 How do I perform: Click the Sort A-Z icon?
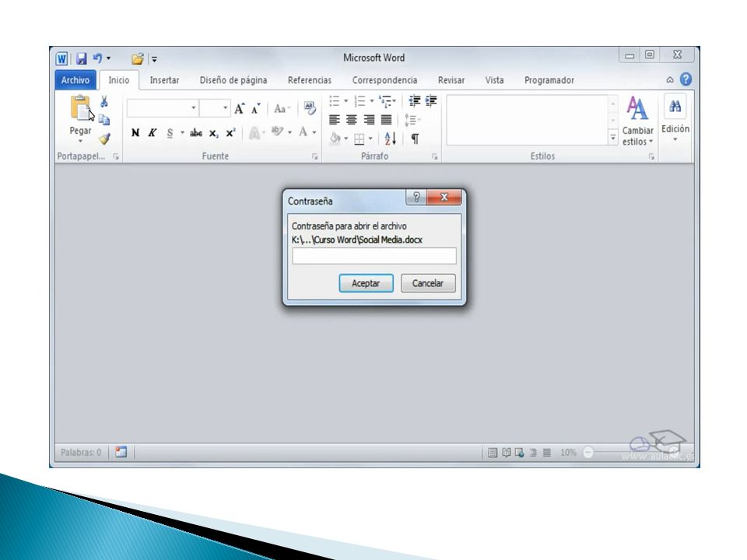(x=390, y=138)
